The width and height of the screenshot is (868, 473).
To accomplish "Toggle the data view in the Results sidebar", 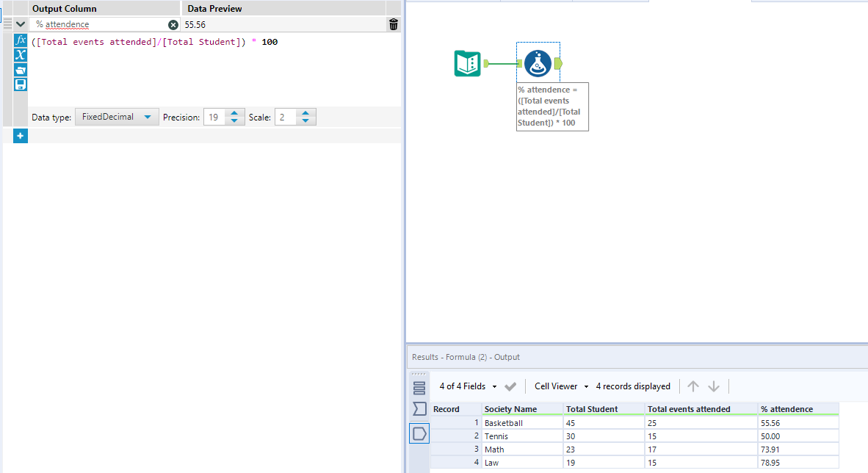I will (419, 433).
